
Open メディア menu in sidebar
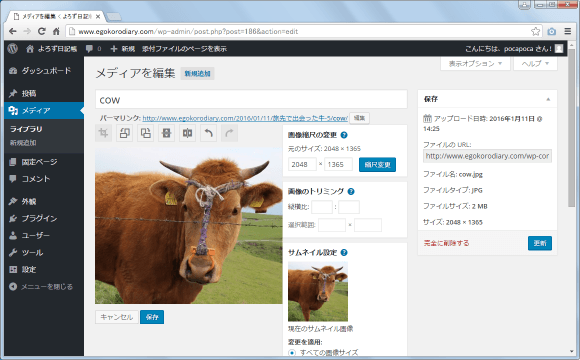point(44,111)
